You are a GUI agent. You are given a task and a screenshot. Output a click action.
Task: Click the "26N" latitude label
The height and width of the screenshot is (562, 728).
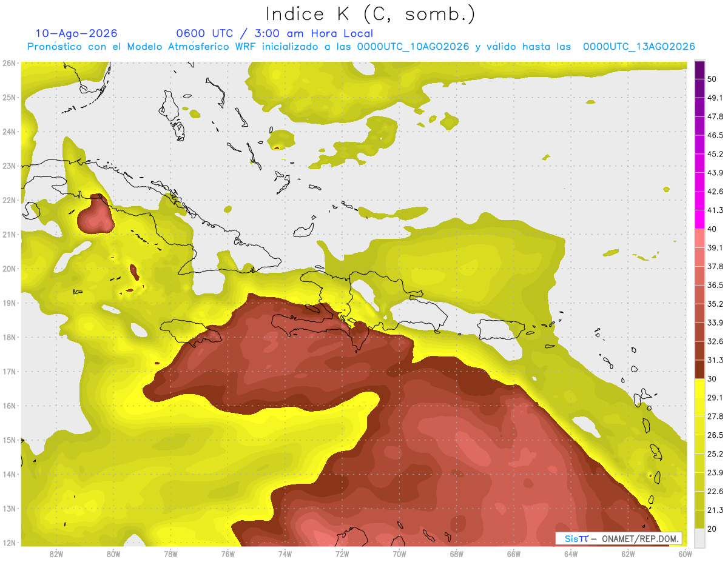[8, 63]
